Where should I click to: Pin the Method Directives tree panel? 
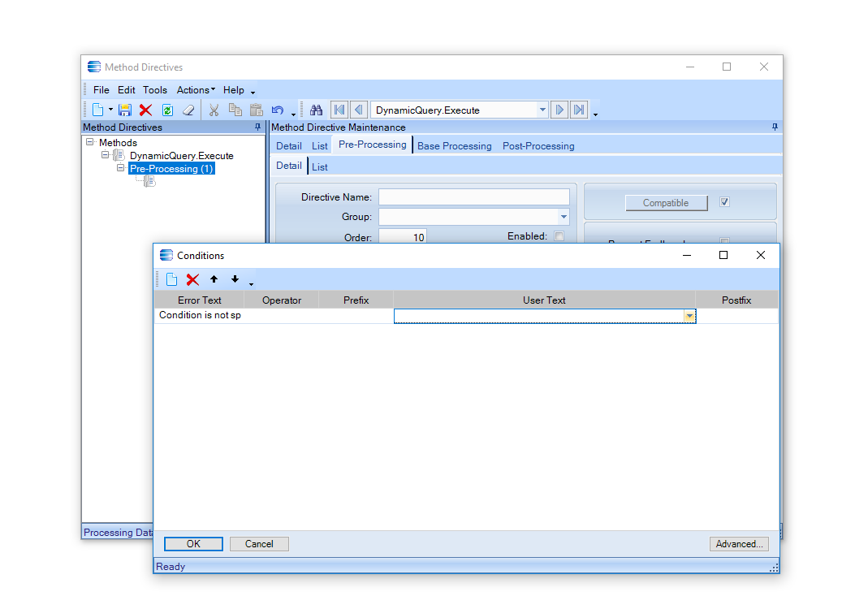pos(257,127)
